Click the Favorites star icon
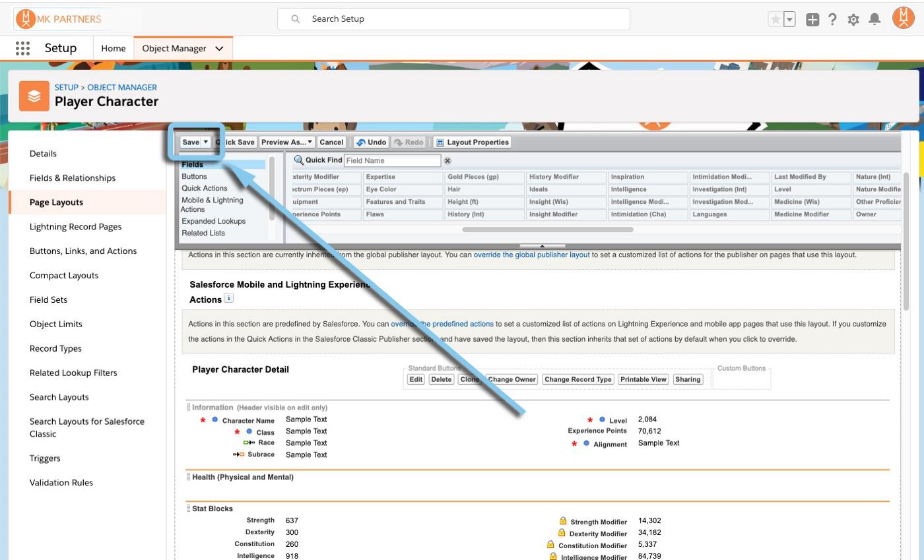924x560 pixels. click(x=777, y=19)
